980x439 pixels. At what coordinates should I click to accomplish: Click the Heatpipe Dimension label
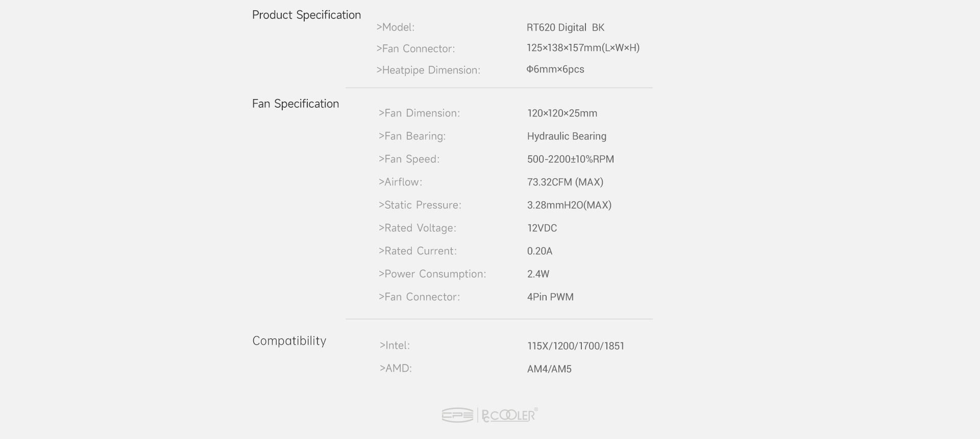pos(428,70)
